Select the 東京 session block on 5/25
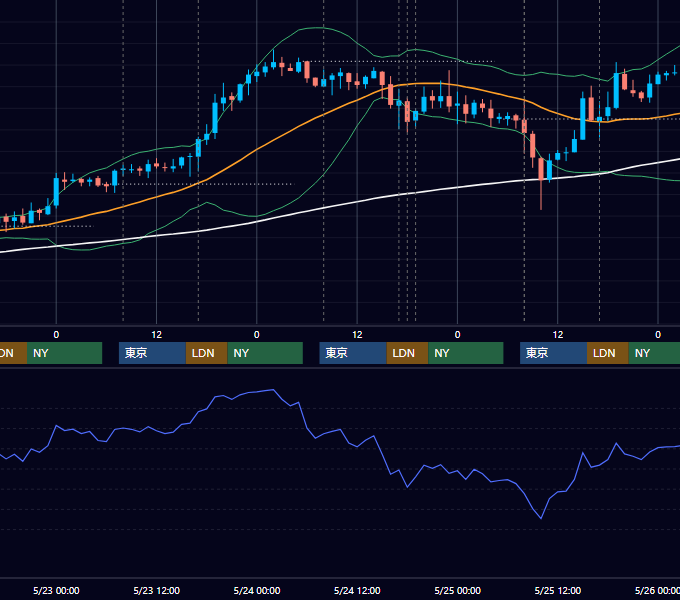 click(x=553, y=353)
